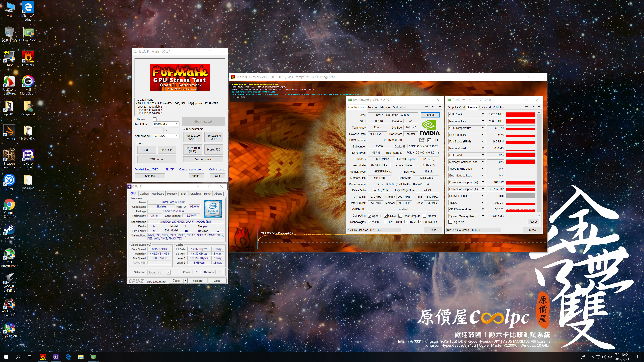Switch to the CPU-Z Caches tab
The height and width of the screenshot is (362, 644).
click(x=144, y=194)
